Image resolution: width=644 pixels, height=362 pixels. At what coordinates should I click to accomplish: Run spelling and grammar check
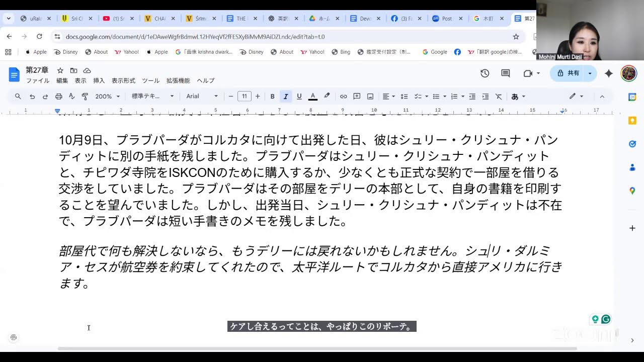[x=71, y=97]
